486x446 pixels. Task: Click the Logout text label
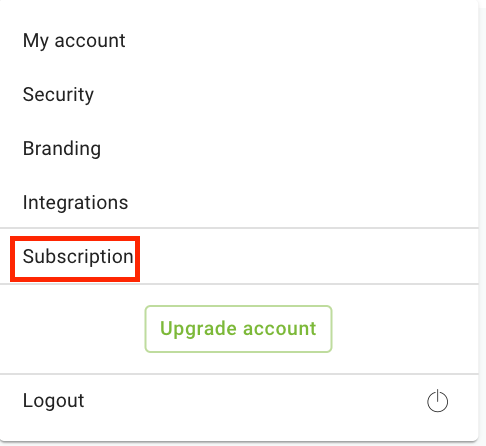(53, 400)
